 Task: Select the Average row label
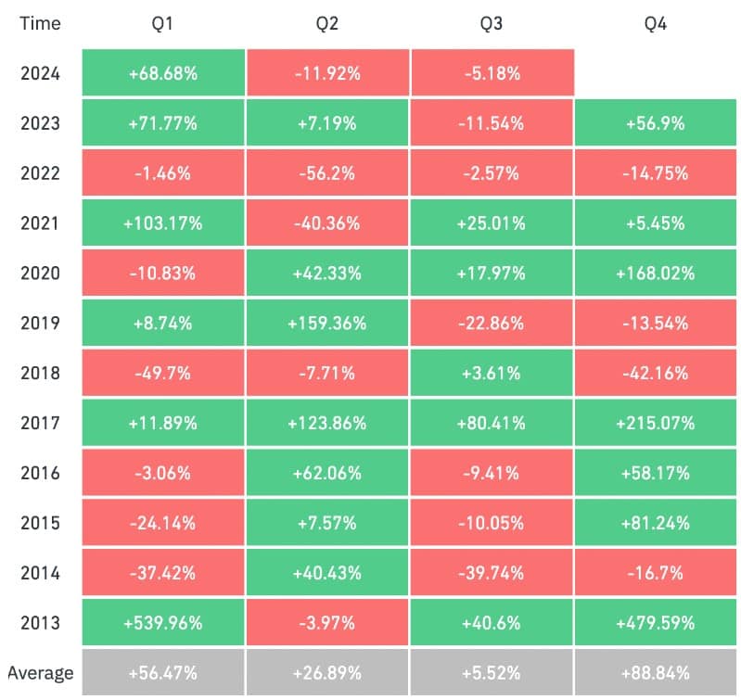[40, 673]
